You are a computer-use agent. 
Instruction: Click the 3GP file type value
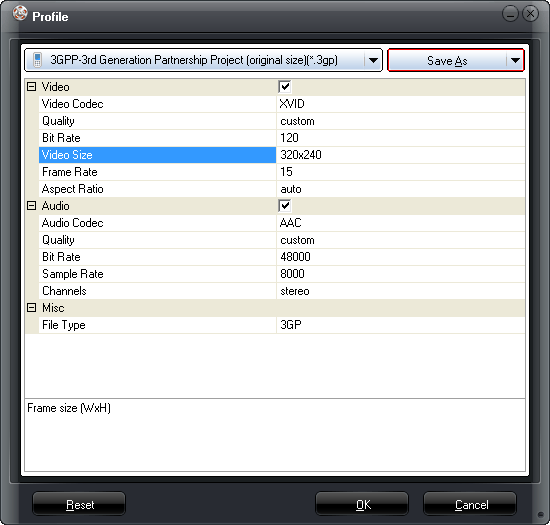291,325
